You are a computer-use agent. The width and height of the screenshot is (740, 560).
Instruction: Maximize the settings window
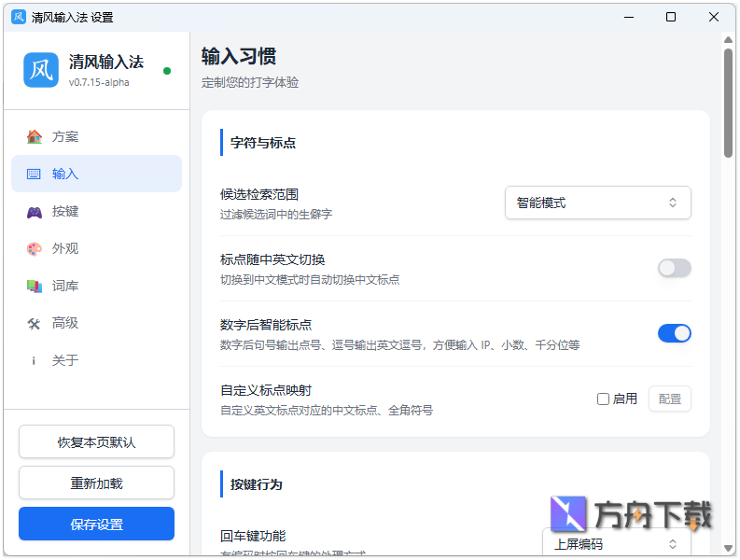coord(671,18)
